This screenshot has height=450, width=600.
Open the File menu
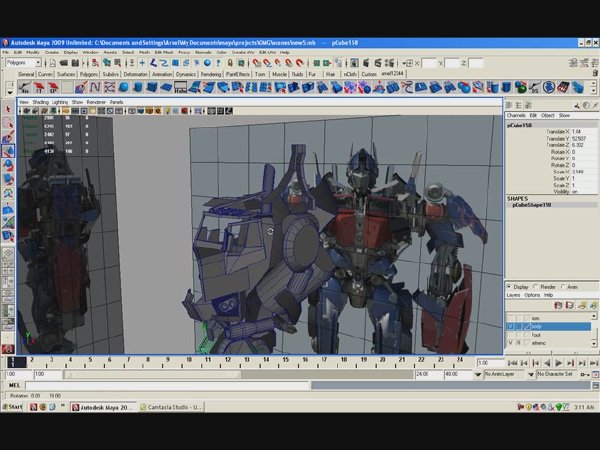pos(6,52)
